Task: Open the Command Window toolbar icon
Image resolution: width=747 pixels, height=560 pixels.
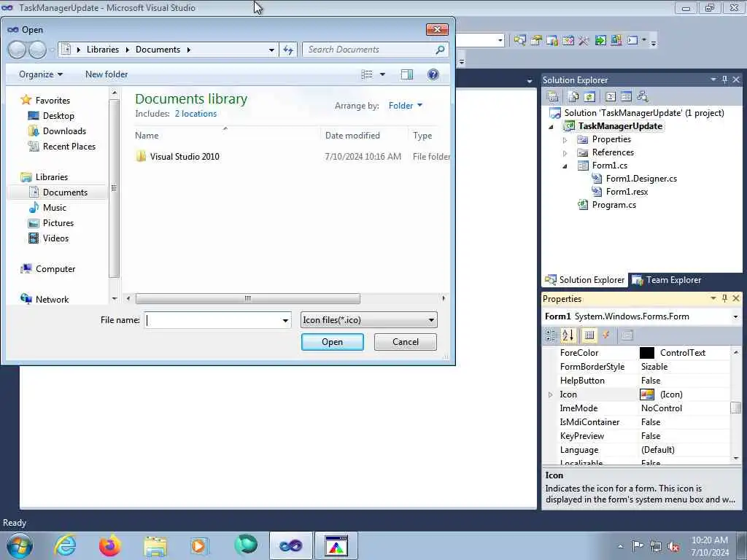Action: (632, 41)
